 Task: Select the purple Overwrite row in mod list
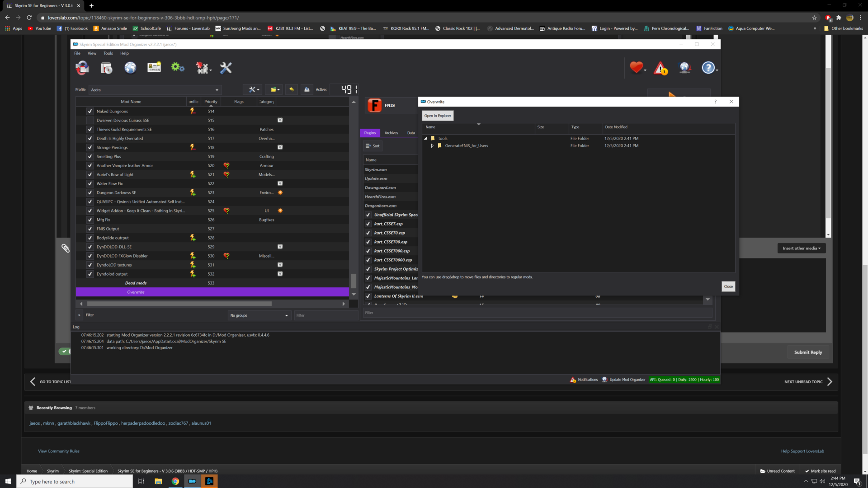(212, 292)
